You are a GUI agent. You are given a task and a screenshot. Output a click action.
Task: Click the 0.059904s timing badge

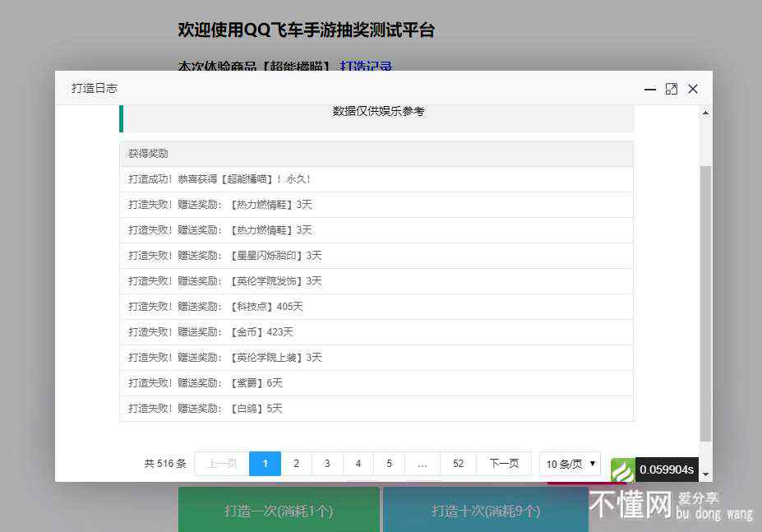click(x=667, y=470)
